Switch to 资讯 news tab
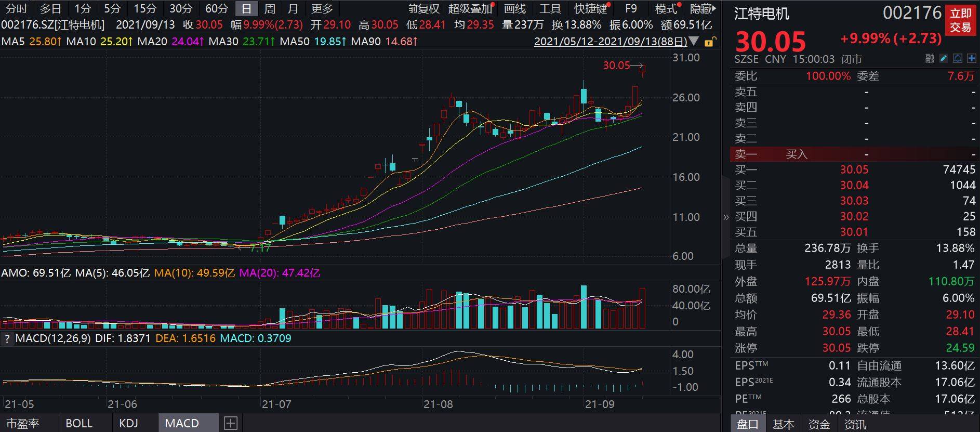 [855, 424]
